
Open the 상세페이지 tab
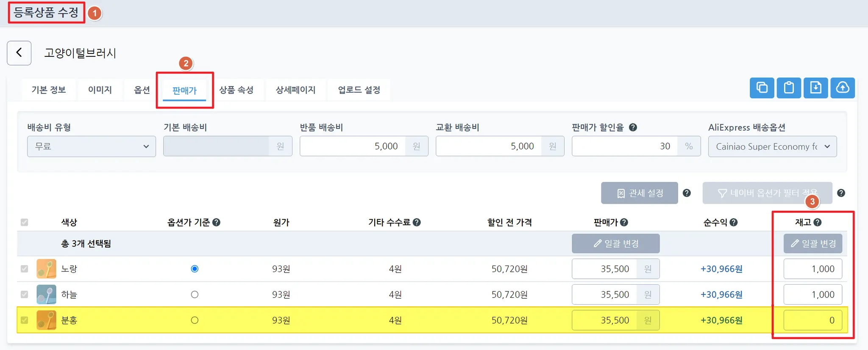coord(295,90)
